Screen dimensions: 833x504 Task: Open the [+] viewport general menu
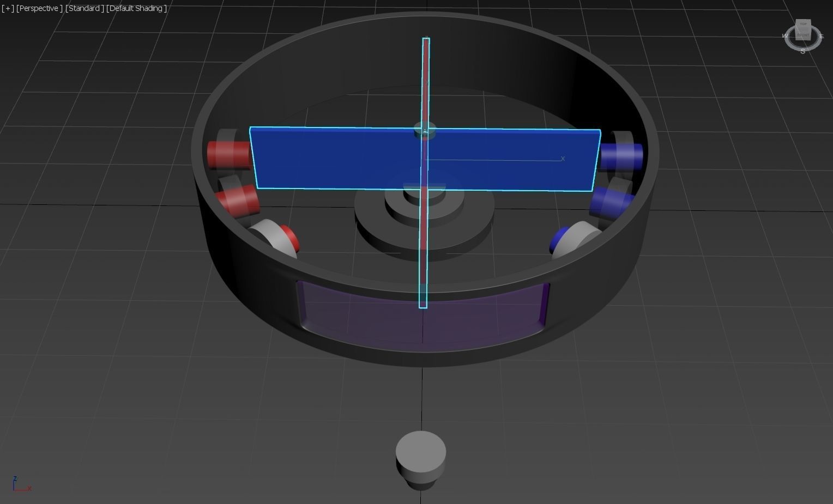coord(8,8)
